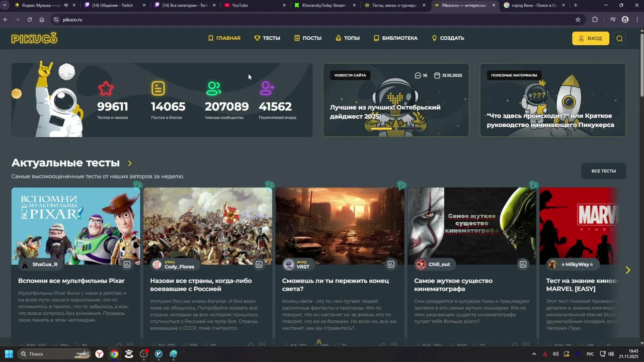The height and width of the screenshot is (362, 644).
Task: Click the yellow blog posts icon
Action: (x=158, y=88)
